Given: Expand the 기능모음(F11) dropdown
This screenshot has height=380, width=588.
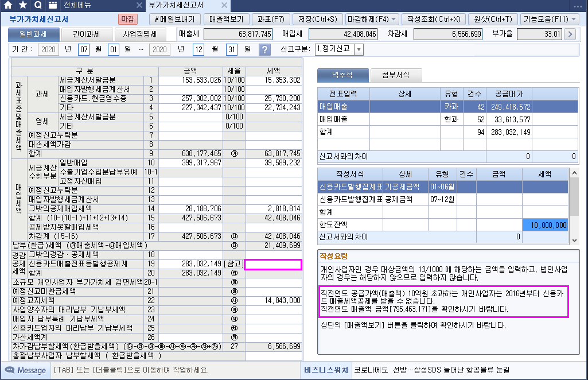Looking at the screenshot, I should [x=574, y=19].
